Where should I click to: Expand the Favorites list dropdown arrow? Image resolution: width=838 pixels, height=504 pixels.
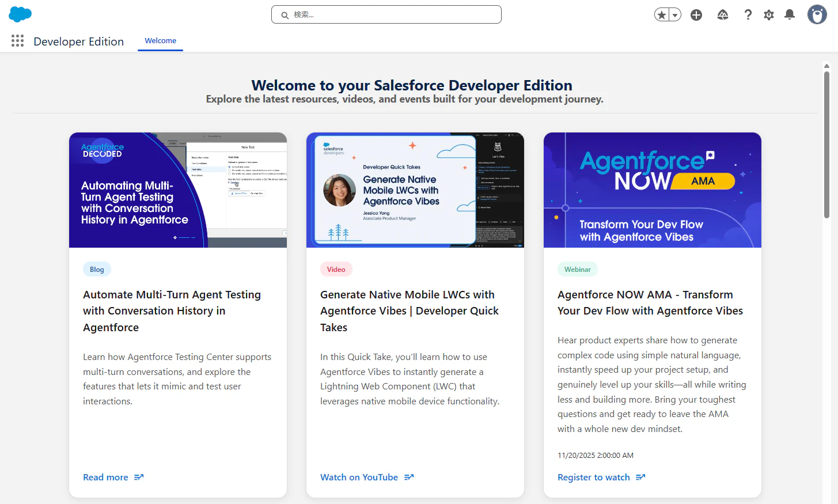coord(675,15)
